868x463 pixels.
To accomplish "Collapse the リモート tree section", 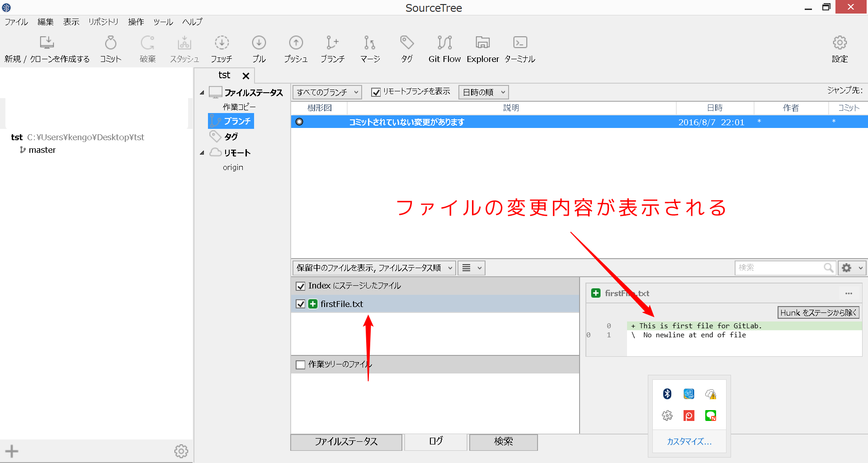I will pos(202,153).
